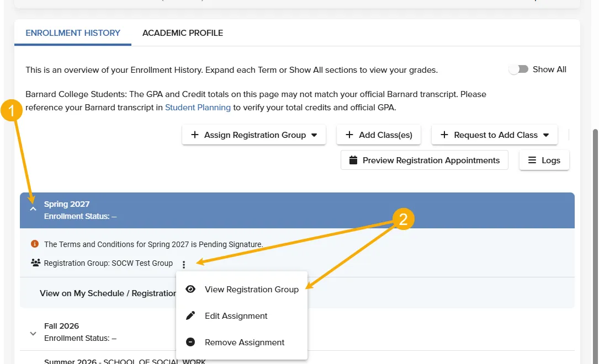Click the minus circle icon for Remove Assignment

coord(190,342)
